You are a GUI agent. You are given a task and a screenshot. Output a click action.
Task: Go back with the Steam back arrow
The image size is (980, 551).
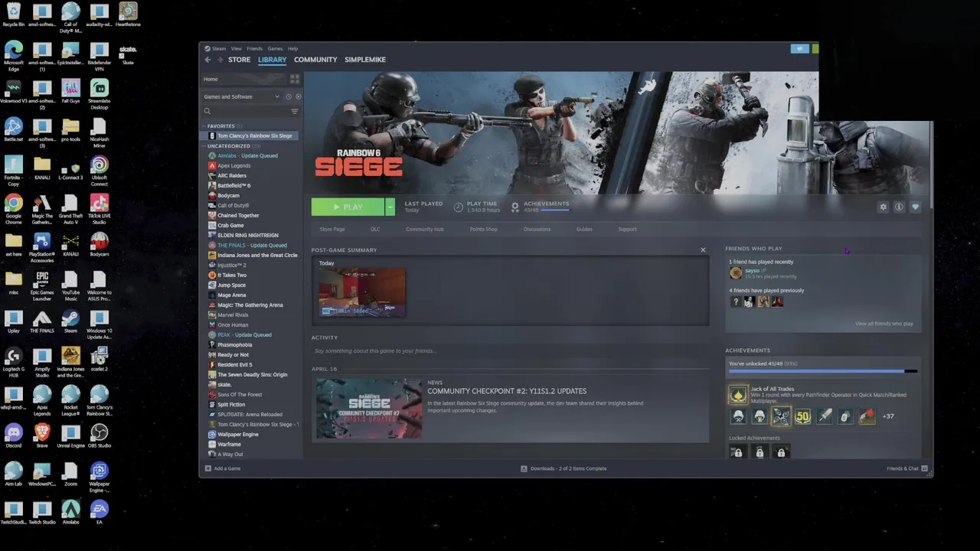coord(207,60)
